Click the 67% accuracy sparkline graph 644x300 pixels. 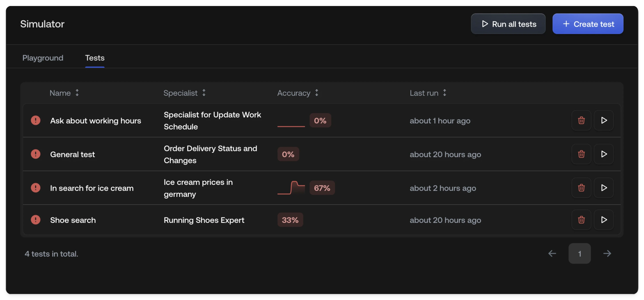tap(291, 188)
